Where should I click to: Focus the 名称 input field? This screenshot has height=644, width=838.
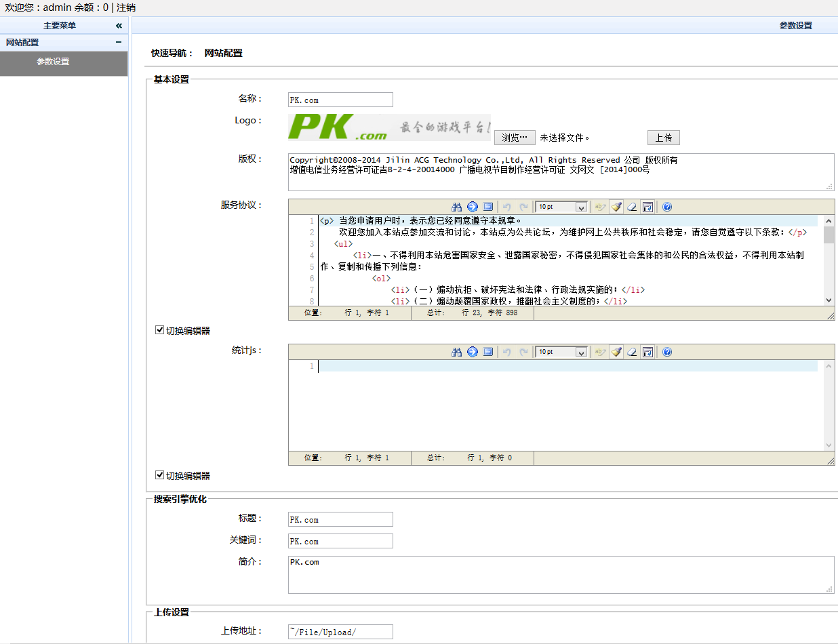340,100
